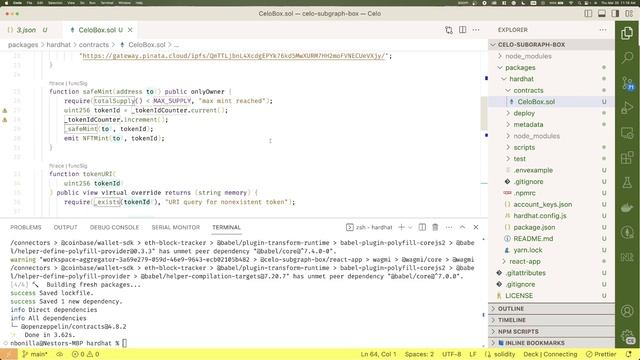Open the Explorer view in activity bar
This screenshot has width=640, height=360.
627,33
